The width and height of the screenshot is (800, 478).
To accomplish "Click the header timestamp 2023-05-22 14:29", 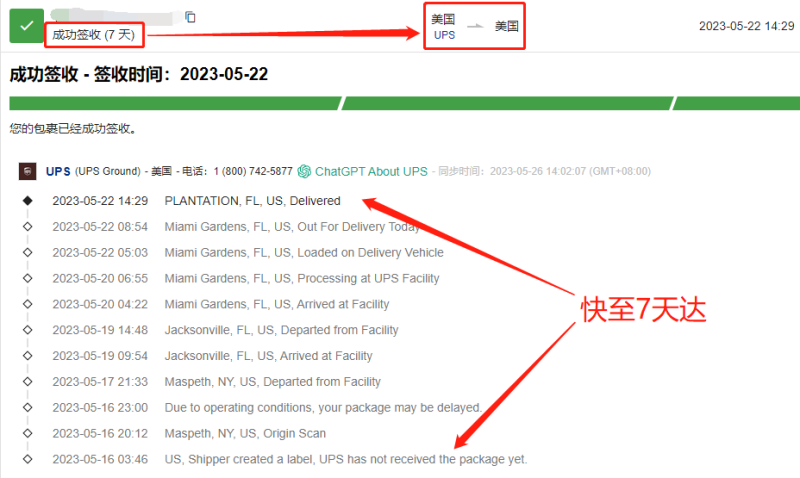I will (x=746, y=26).
